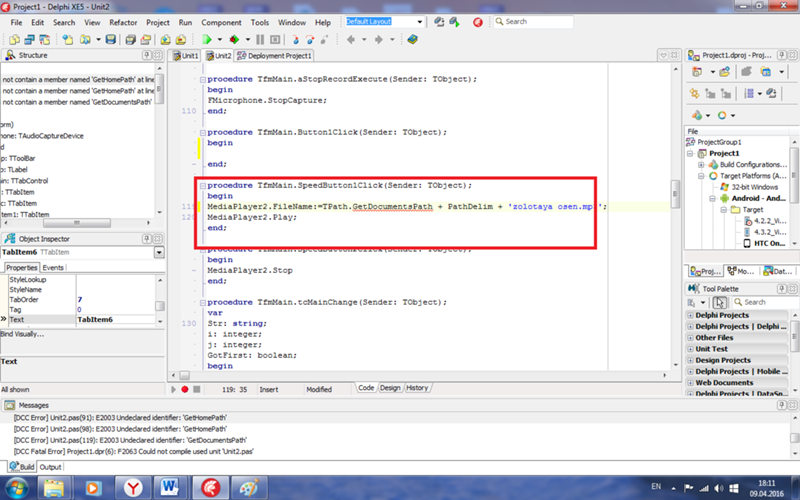Open the Windows Start menu

(17, 488)
